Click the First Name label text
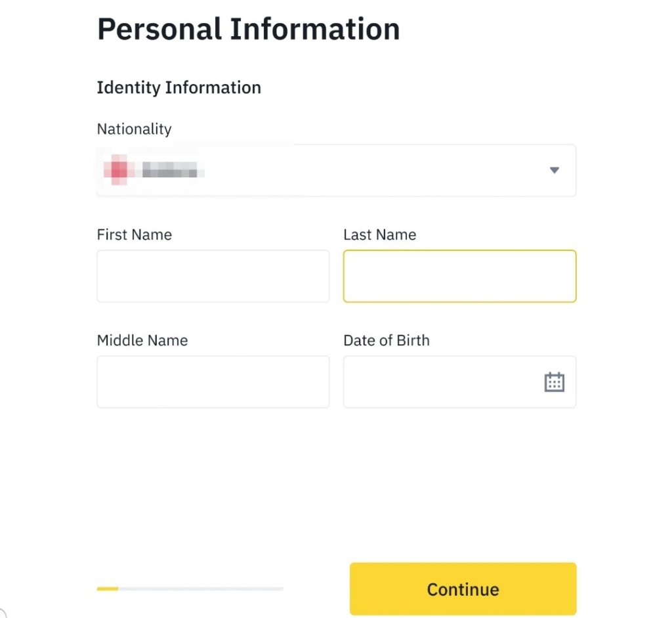The height and width of the screenshot is (618, 672). coord(134,234)
